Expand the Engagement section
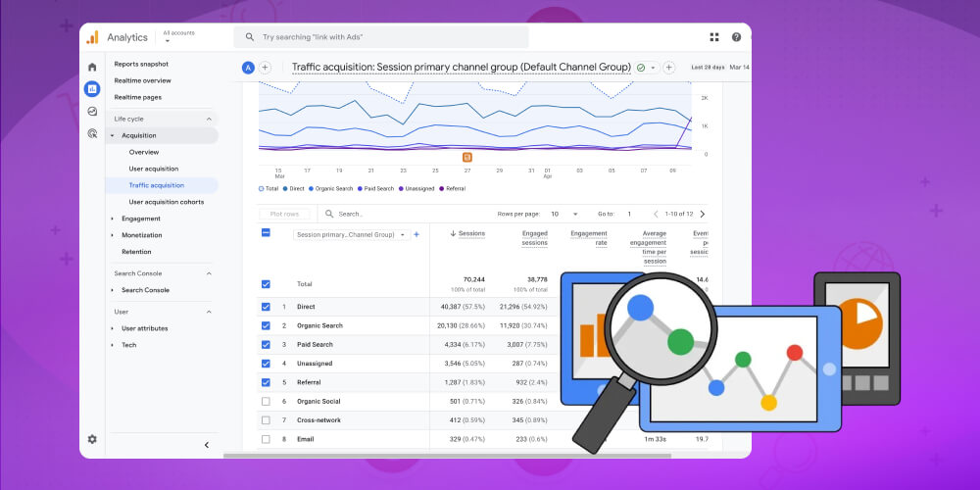Viewport: 980px width, 490px height. (113, 219)
